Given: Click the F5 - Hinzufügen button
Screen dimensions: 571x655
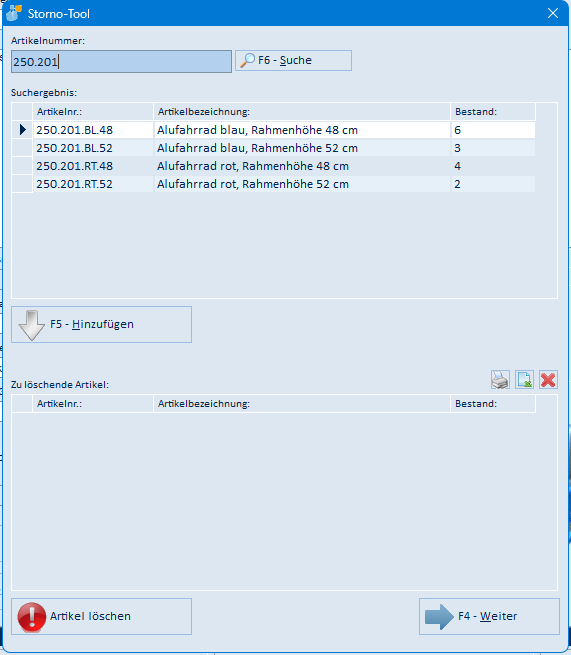Looking at the screenshot, I should 102,325.
